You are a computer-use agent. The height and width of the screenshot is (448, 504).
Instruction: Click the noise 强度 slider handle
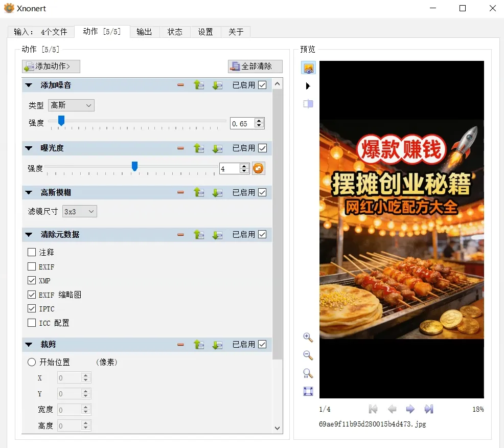61,121
